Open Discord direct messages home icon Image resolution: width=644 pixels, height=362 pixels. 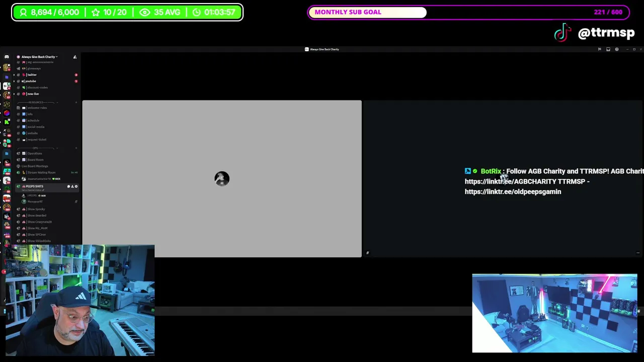coord(7,57)
